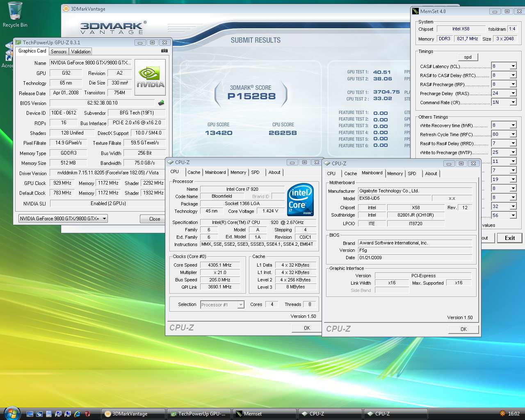Open Memory tab in CPU-Z processor window
Screen dimensions: 525x420
click(238, 173)
